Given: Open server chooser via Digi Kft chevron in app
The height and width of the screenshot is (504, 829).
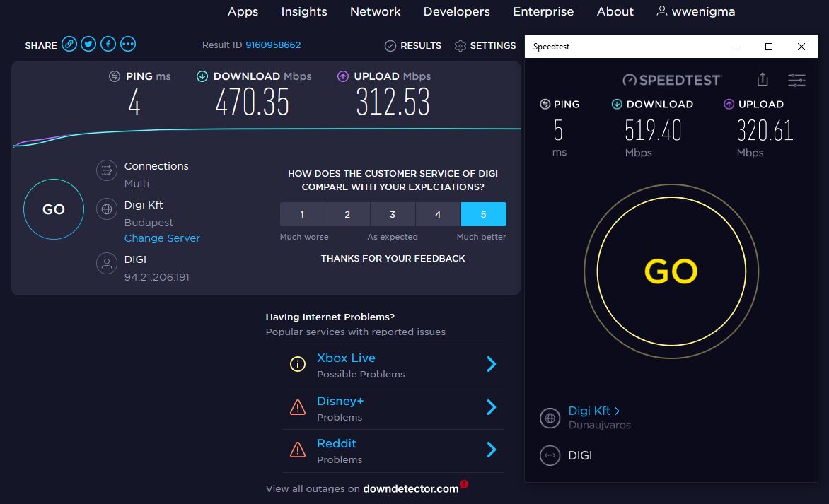Looking at the screenshot, I should (617, 411).
